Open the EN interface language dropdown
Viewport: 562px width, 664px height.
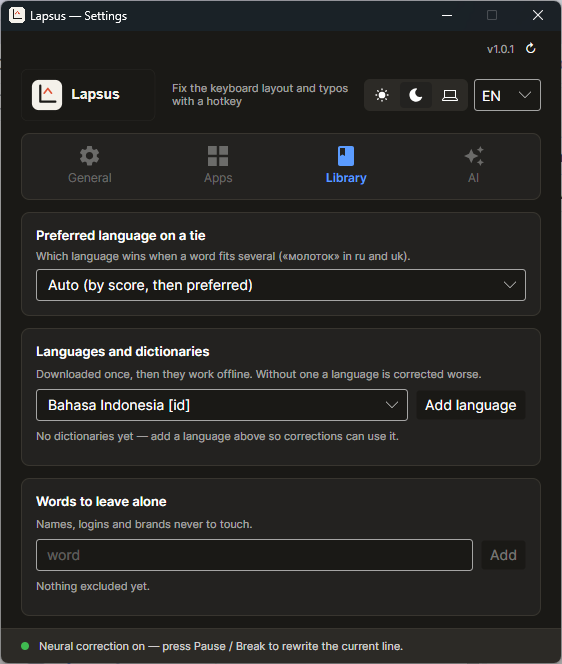click(x=507, y=95)
